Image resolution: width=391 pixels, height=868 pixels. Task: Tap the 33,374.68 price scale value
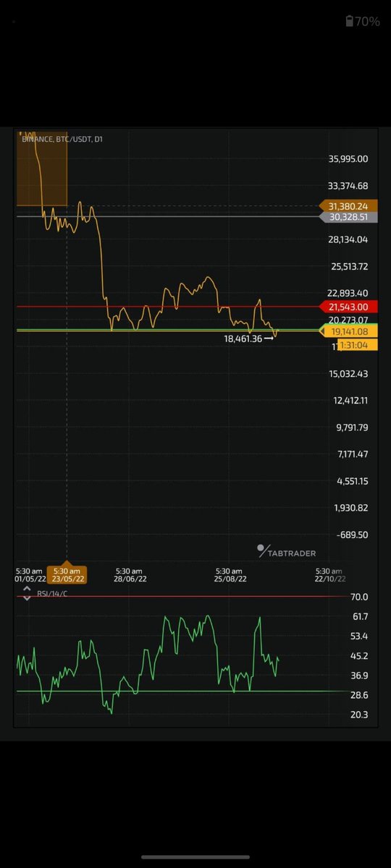coord(348,186)
